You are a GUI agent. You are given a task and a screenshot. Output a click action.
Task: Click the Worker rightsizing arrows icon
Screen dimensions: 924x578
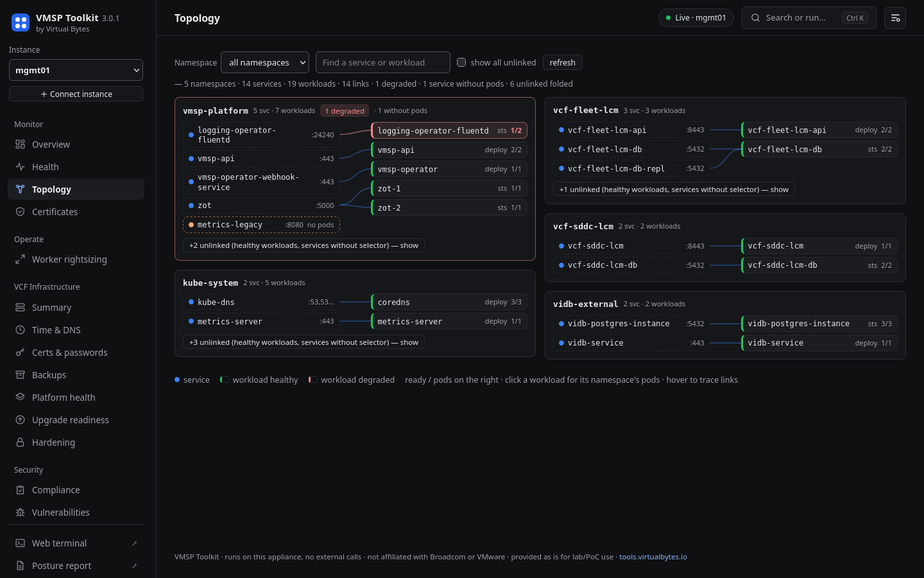click(20, 259)
